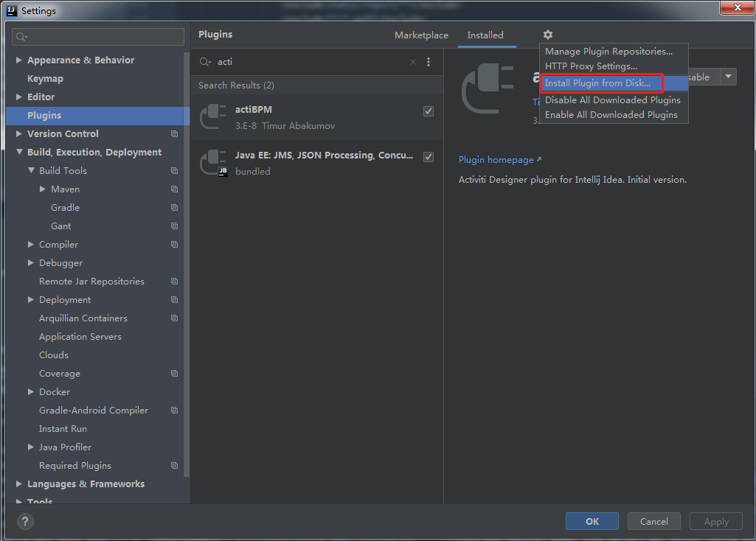
Task: Click the project-level icon next to Gradle
Action: click(x=175, y=208)
